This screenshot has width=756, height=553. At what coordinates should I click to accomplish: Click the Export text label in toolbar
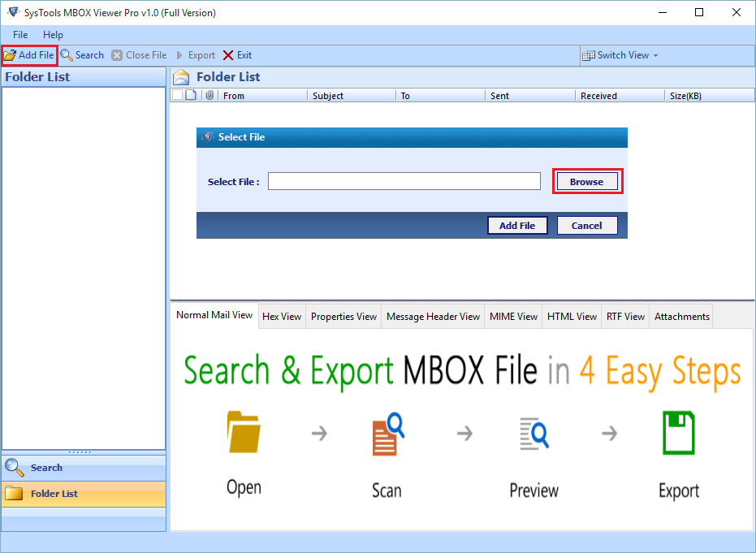point(201,55)
